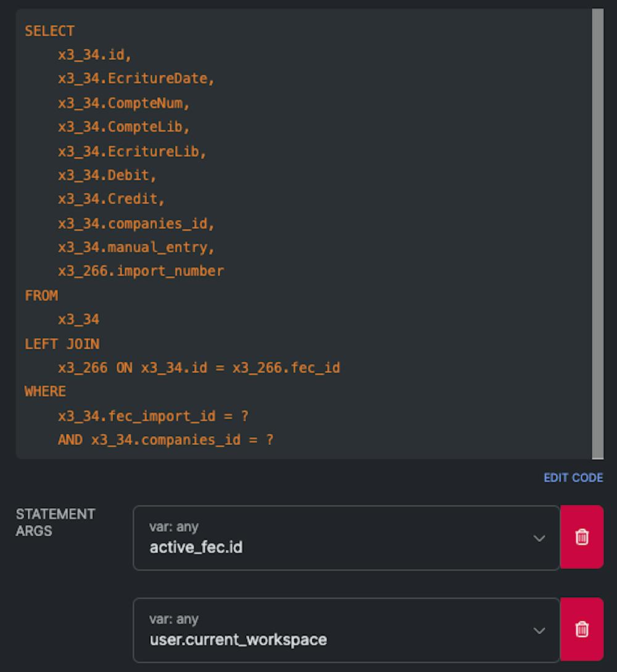Open the SQL code editor via EDIT CODE

(x=573, y=478)
